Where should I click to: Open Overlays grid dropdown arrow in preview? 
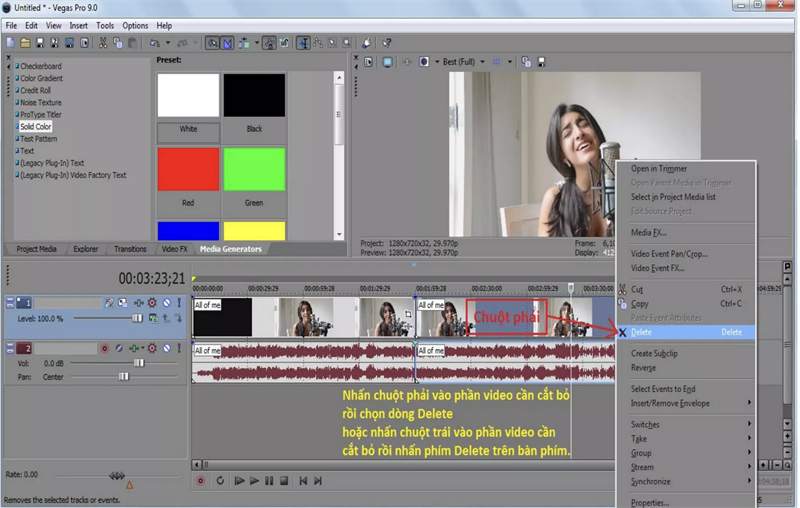(509, 62)
